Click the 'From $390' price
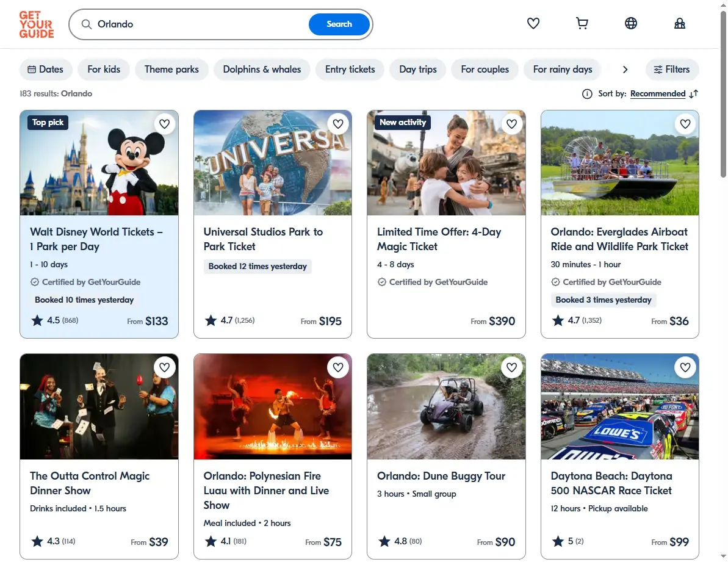 pos(492,321)
